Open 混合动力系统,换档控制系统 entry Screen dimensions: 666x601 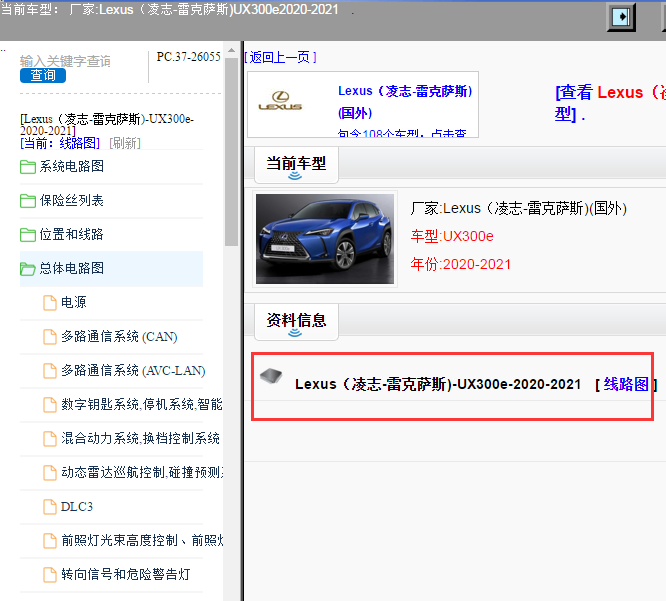tap(141, 438)
